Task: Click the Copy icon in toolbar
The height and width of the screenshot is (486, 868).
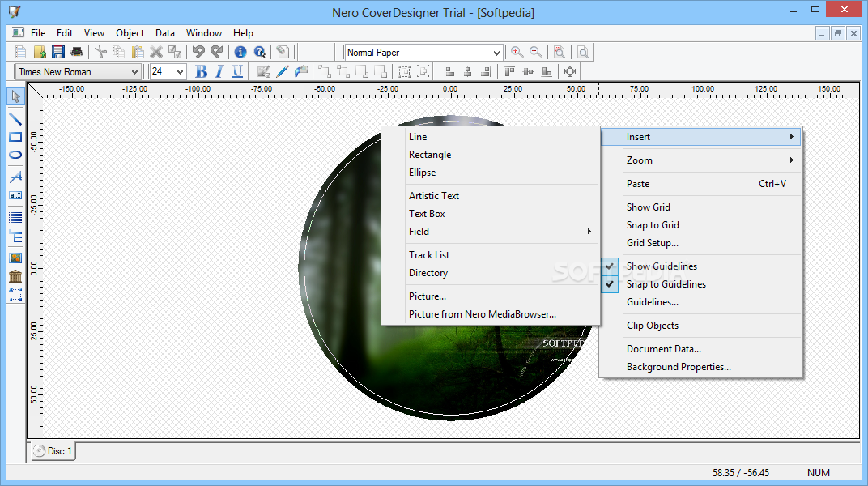Action: pos(119,52)
